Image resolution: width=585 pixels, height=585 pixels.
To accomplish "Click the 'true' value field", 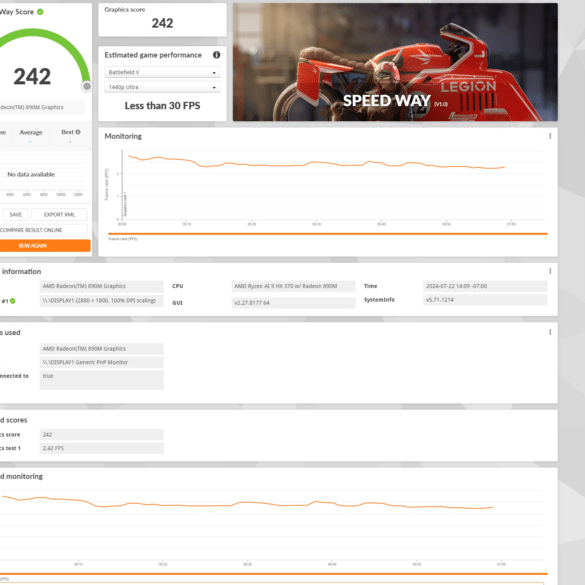I will [x=101, y=380].
